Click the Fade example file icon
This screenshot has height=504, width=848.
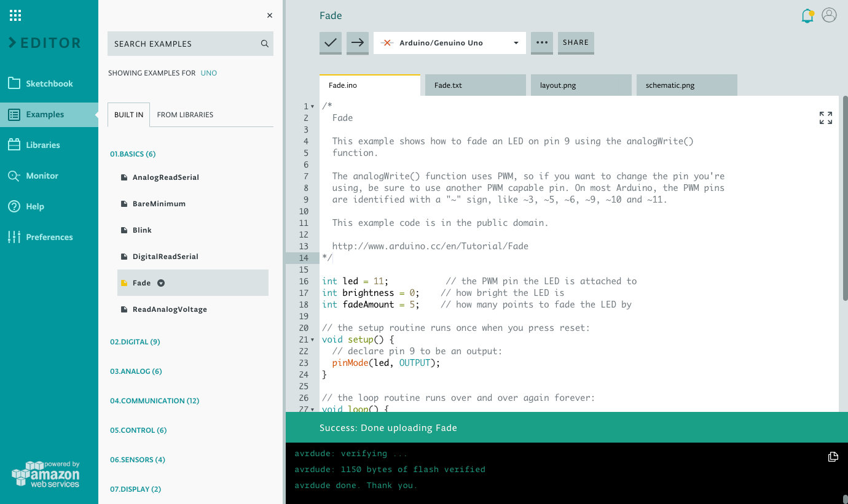point(124,283)
